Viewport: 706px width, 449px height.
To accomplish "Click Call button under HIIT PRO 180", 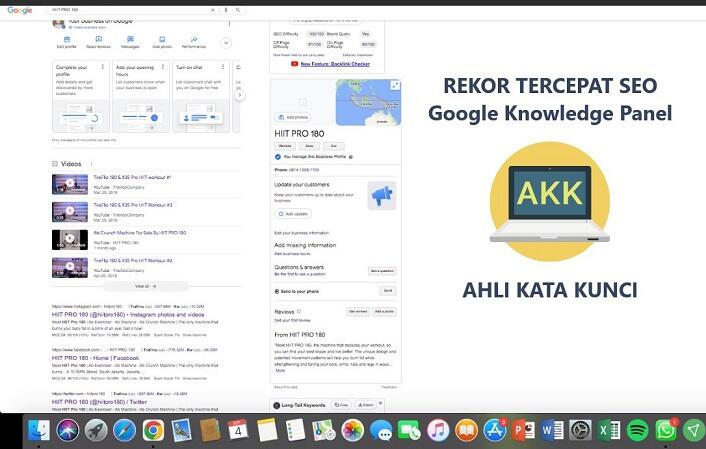I will (x=334, y=146).
